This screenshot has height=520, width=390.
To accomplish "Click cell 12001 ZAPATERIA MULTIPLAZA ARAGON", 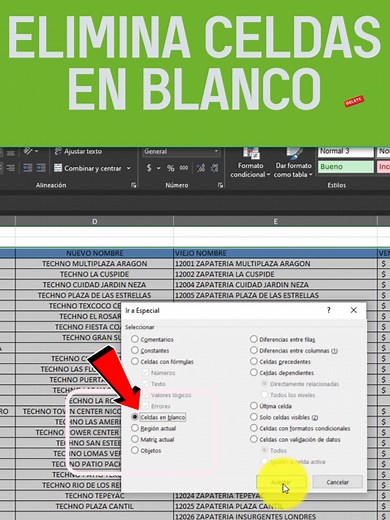I will click(275, 263).
